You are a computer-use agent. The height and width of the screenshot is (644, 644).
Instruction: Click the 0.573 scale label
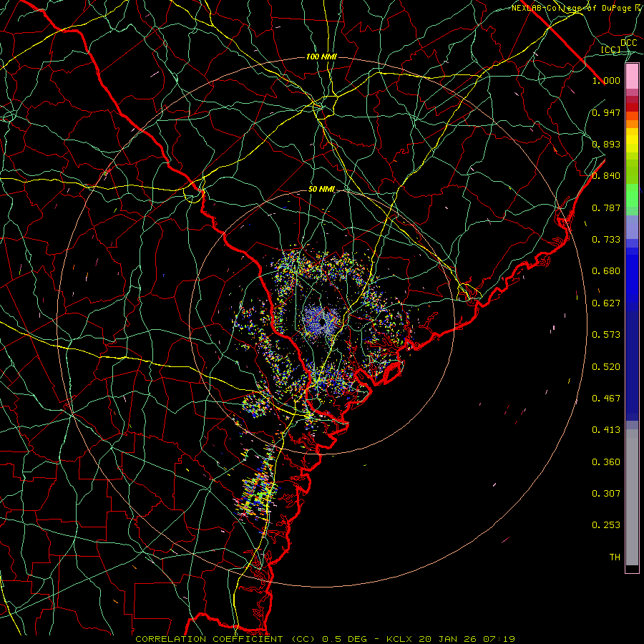point(606,335)
